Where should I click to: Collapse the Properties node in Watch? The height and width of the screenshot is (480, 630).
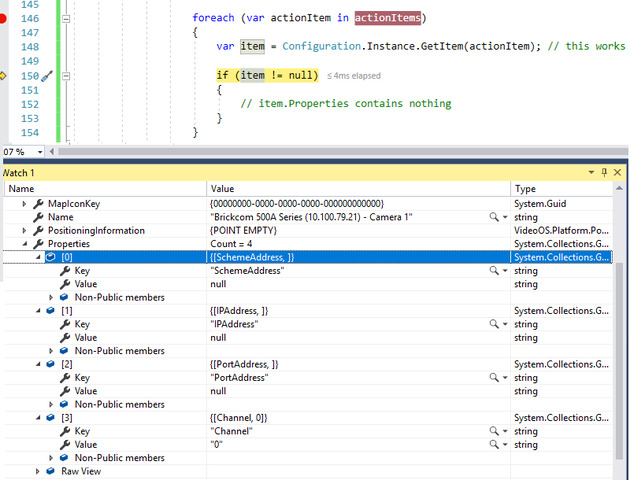tap(25, 244)
